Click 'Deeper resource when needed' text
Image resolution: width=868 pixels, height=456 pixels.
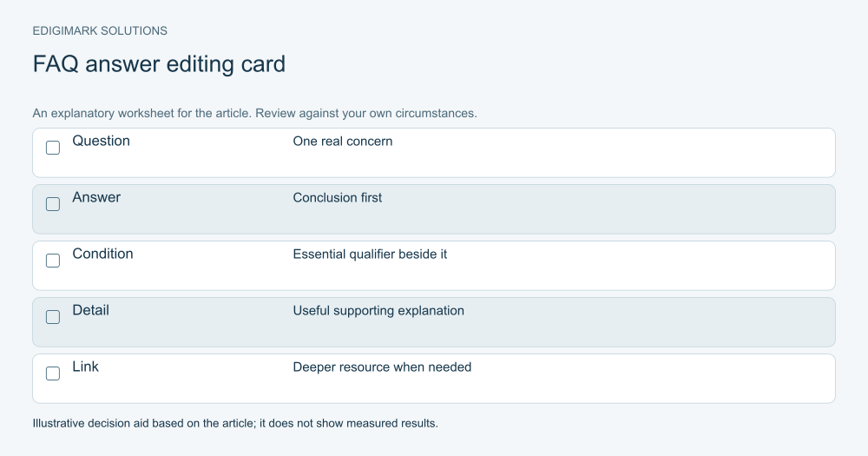click(x=382, y=367)
